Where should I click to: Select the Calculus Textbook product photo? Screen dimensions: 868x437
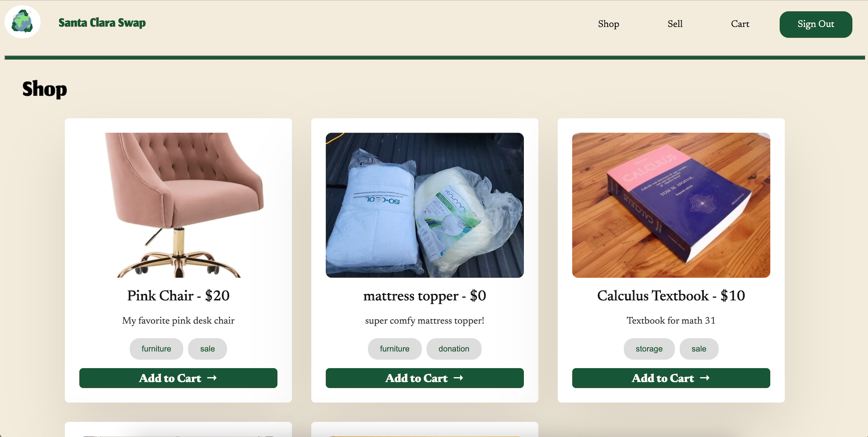(671, 205)
